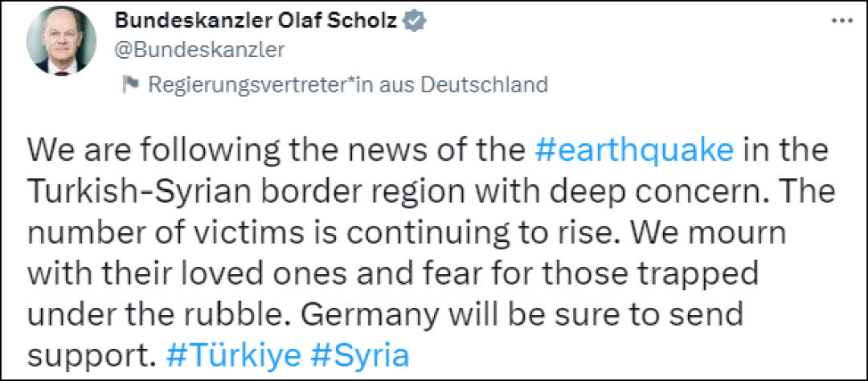Viewport: 868px width, 381px height.
Task: Open Olaf Scholz's profile picture
Action: pyautogui.click(x=61, y=45)
